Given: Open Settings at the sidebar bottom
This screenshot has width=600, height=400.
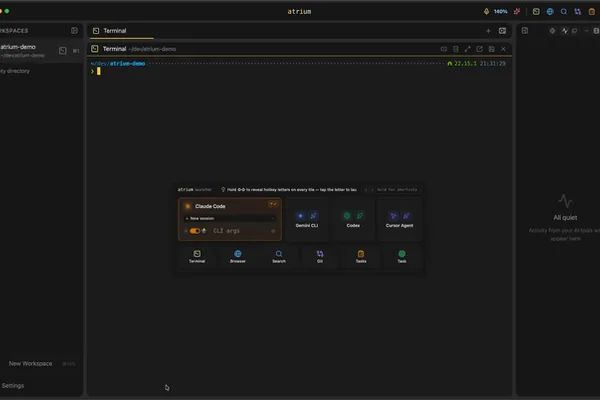Looking at the screenshot, I should (13, 385).
